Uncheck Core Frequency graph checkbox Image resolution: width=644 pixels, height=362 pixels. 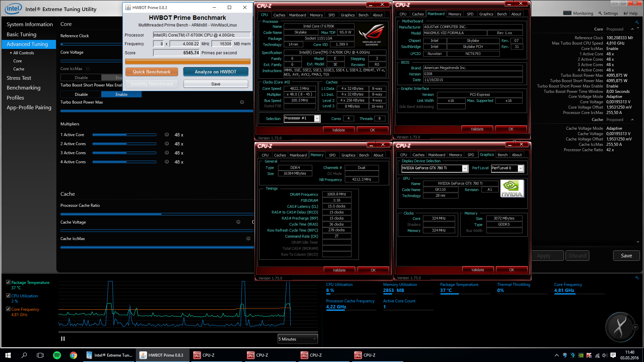coord(8,309)
